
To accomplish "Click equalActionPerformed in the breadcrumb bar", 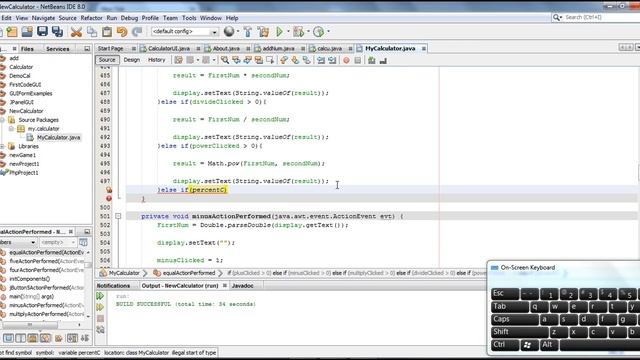I will [x=189, y=273].
